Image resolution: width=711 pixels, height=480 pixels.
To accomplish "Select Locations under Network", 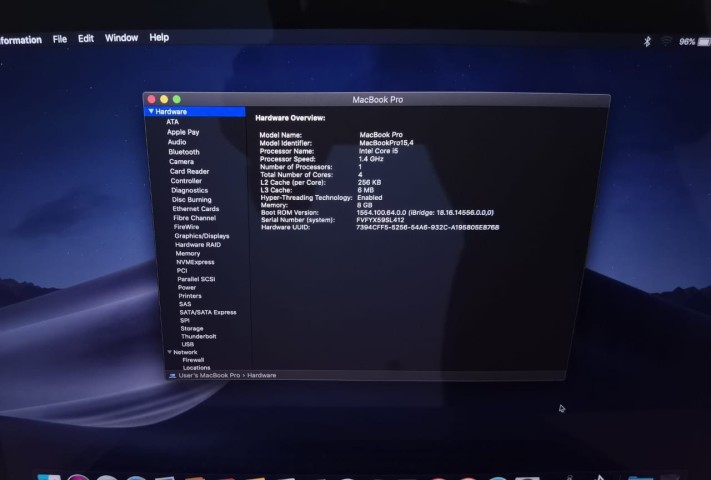I will pyautogui.click(x=196, y=368).
